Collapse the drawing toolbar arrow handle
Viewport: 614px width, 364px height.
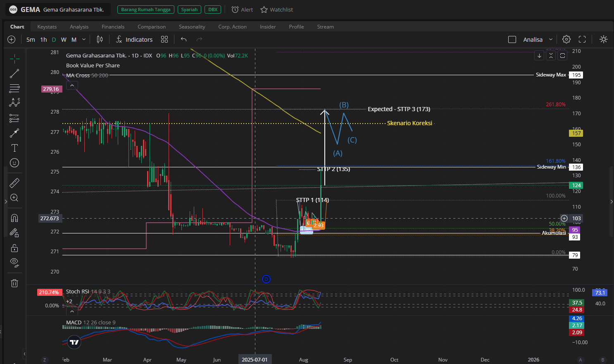point(24,354)
